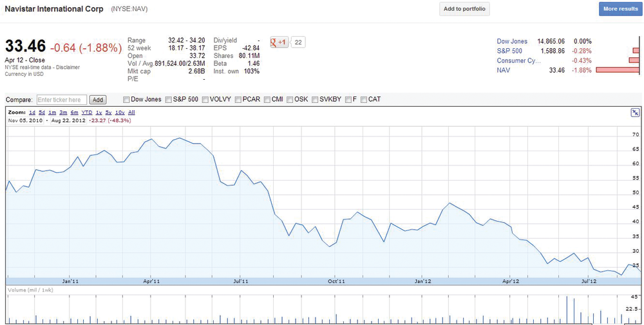The width and height of the screenshot is (644, 325).
Task: Click the Jan'12 timeline label
Action: click(x=423, y=281)
